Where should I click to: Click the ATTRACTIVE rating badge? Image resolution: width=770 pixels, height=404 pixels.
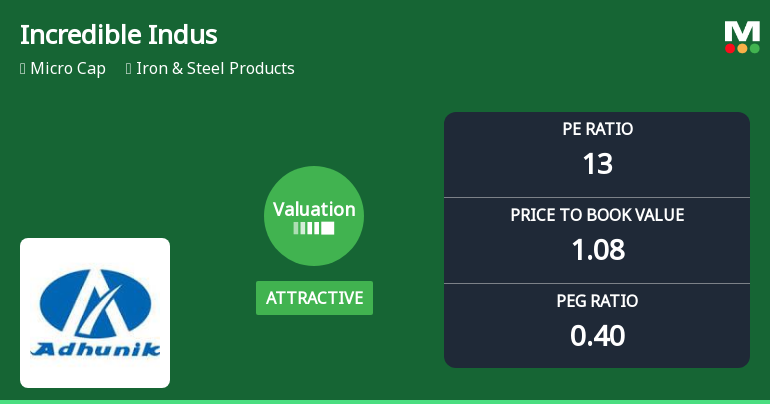[x=314, y=298]
